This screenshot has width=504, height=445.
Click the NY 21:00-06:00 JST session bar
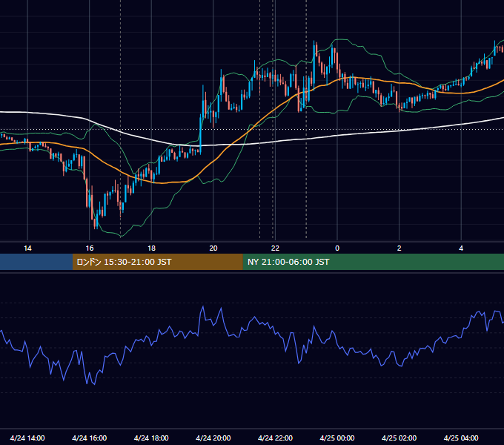[x=373, y=262]
